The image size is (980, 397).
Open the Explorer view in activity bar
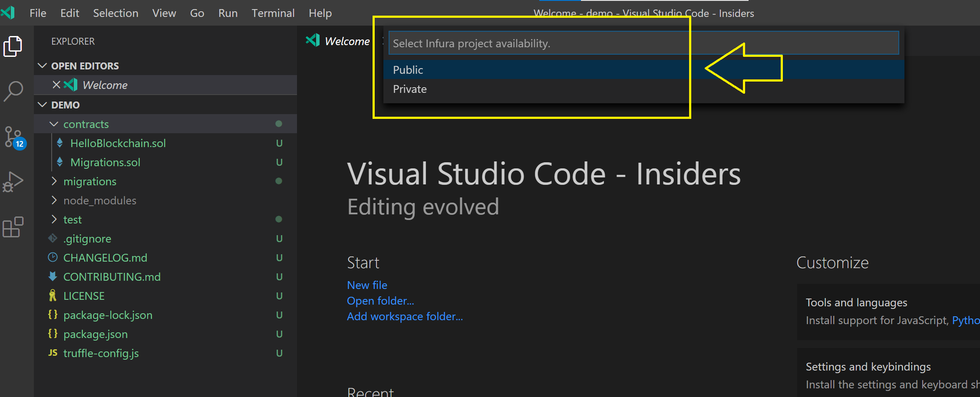[13, 46]
